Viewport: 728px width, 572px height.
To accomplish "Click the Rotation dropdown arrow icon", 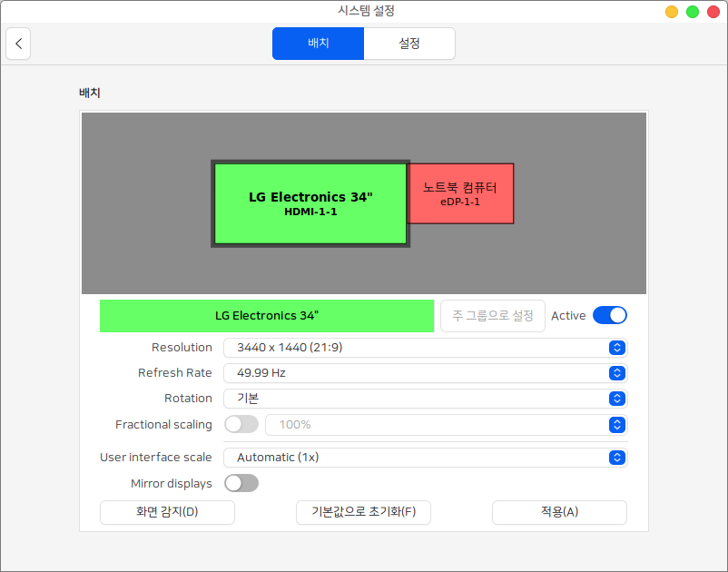I will (617, 399).
